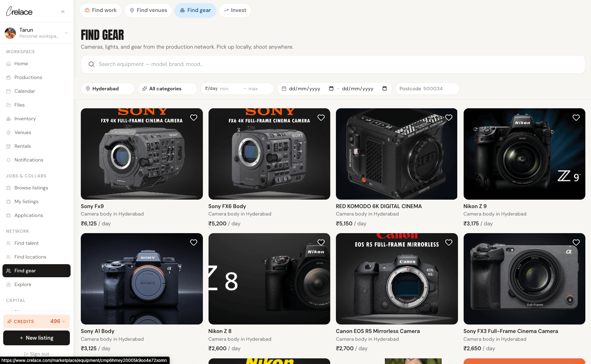Open Rentals in the sidebar
This screenshot has height=364, width=591.
(37, 146)
